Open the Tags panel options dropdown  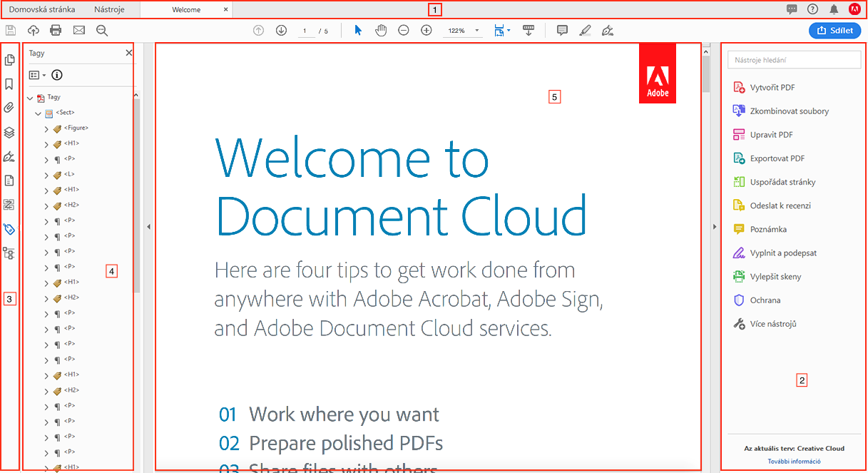click(37, 75)
